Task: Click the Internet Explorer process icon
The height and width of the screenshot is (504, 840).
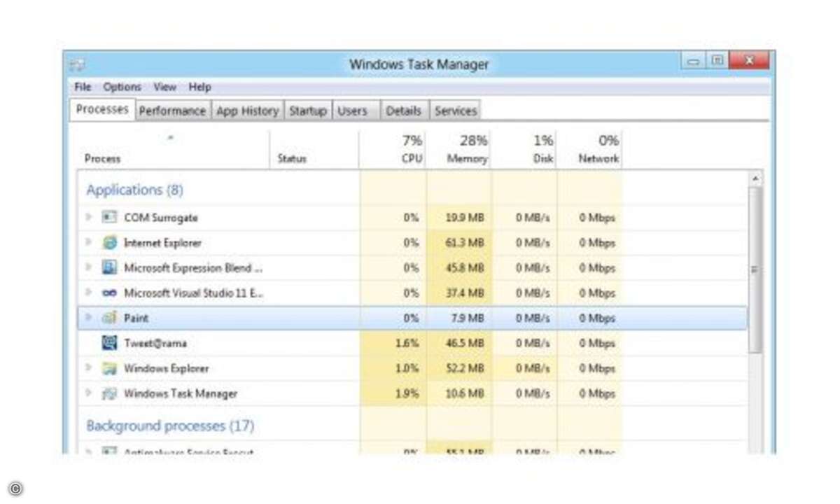Action: point(109,243)
